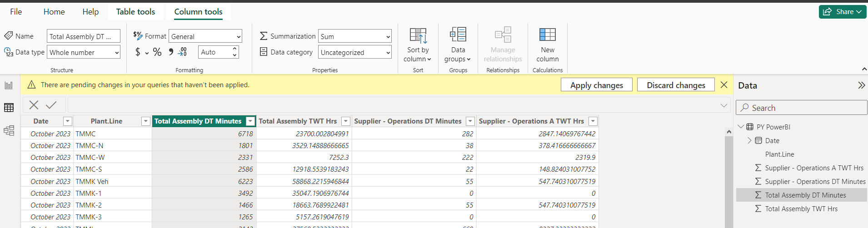The image size is (868, 228).
Task: Open the Summarization Sum dropdown
Action: pos(355,36)
